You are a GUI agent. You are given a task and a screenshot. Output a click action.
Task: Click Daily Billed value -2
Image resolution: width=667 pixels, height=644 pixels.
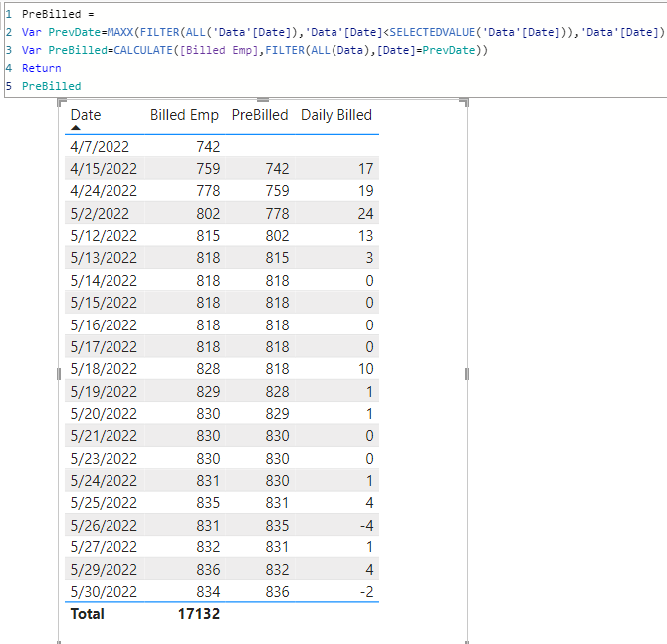[x=366, y=592]
